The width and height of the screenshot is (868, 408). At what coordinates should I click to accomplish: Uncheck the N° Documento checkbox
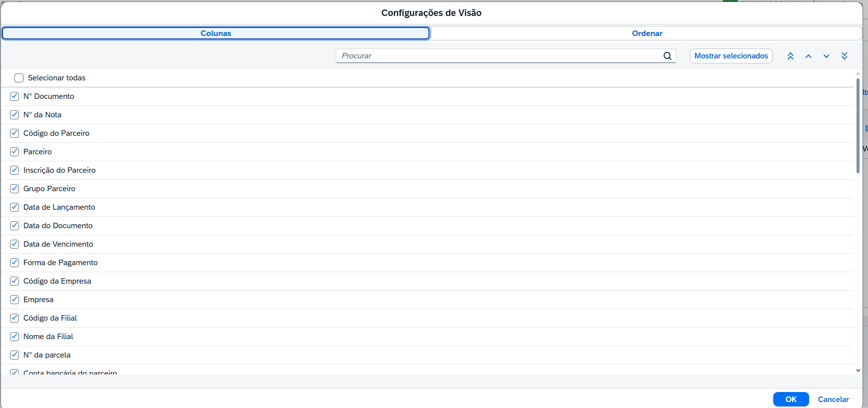coord(14,96)
